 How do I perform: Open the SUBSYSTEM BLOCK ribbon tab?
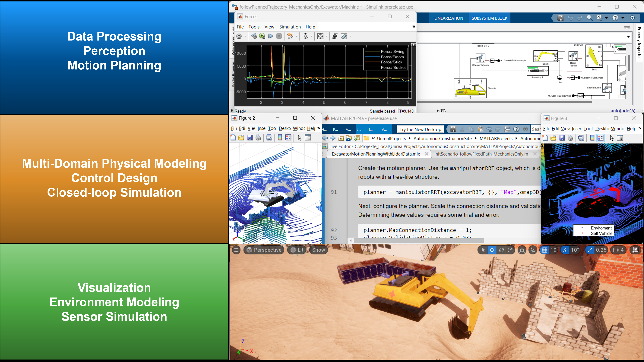[x=489, y=18]
